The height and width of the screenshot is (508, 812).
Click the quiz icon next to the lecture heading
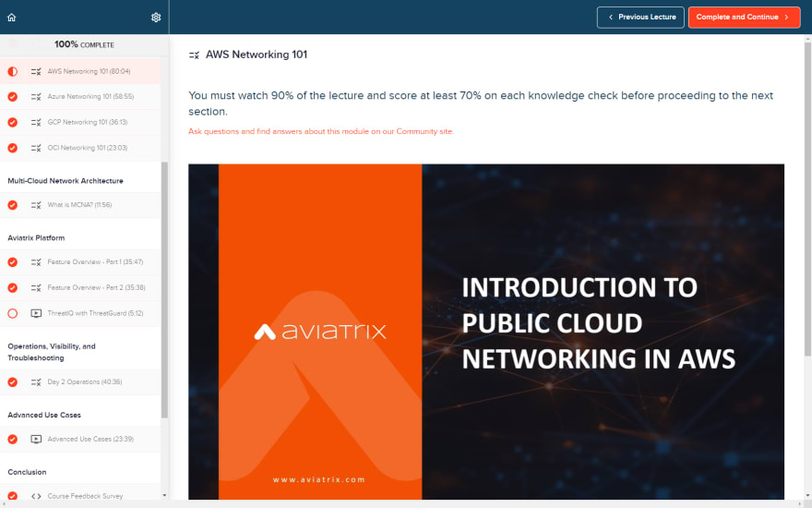click(x=194, y=54)
